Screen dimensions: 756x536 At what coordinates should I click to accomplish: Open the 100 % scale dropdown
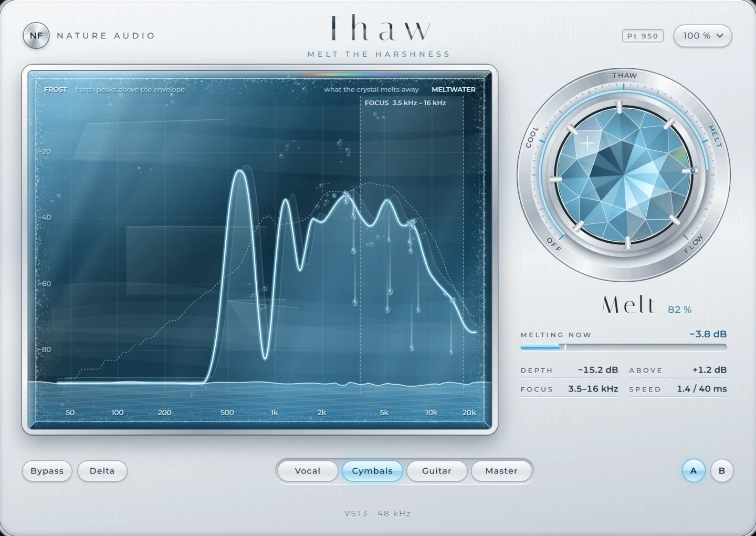tap(702, 36)
